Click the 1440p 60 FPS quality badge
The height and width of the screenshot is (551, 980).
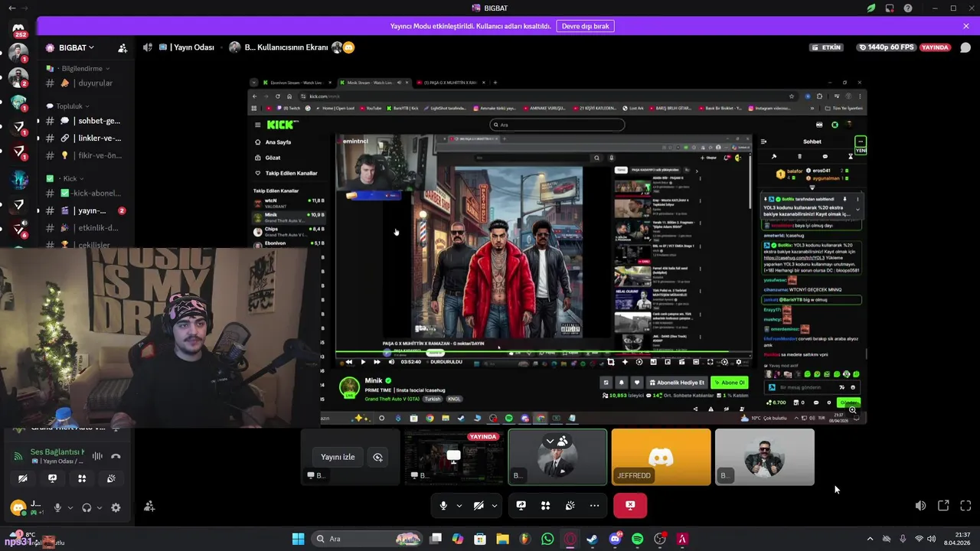(887, 47)
